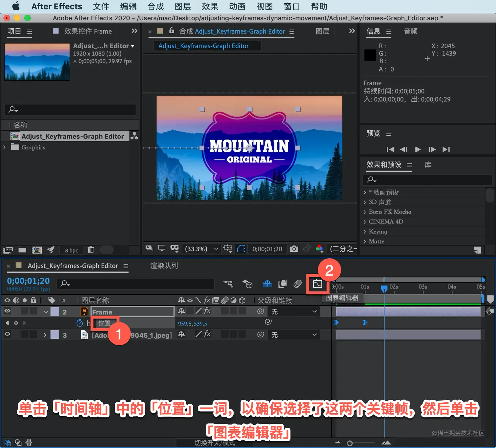Click the always preview this view icon
Viewport: 496px width, 448px height.
(149, 248)
